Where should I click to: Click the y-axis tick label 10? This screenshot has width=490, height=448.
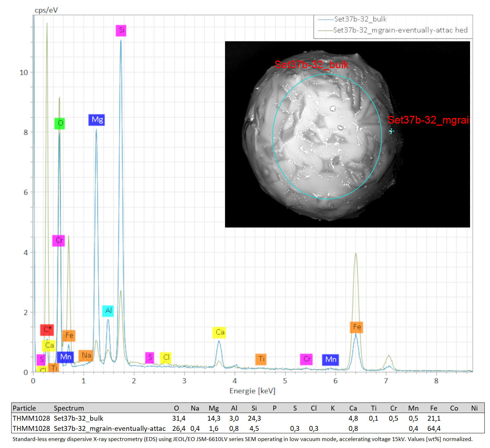(24, 72)
